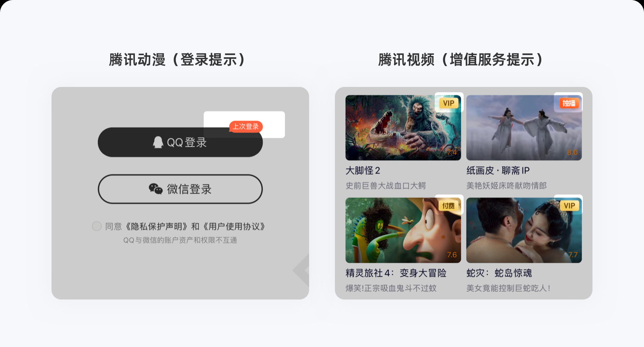Click the 7.6 rating on 精灵旅社4

point(452,255)
